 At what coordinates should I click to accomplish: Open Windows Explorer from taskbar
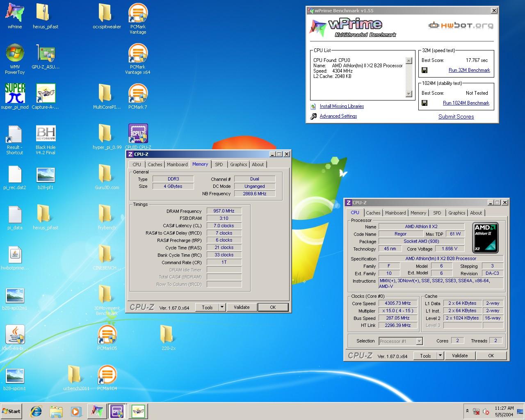pos(56,411)
